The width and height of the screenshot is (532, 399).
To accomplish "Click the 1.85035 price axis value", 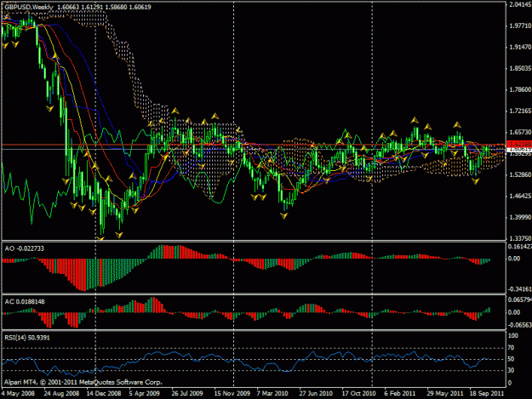I will pyautogui.click(x=520, y=68).
